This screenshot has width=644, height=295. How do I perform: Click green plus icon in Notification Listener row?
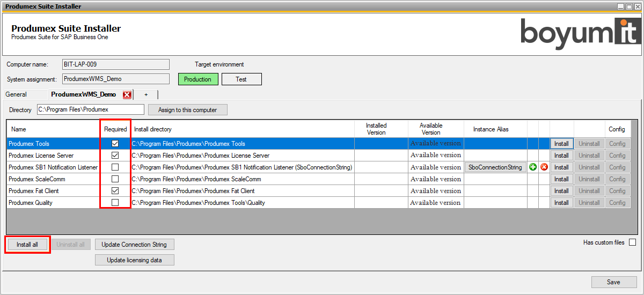click(x=533, y=167)
